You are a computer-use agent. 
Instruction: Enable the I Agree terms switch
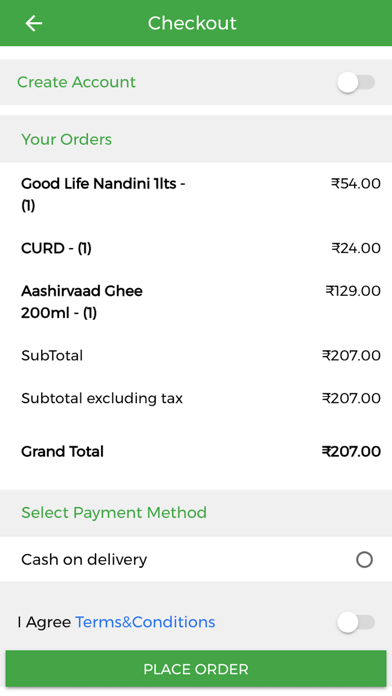pyautogui.click(x=356, y=622)
